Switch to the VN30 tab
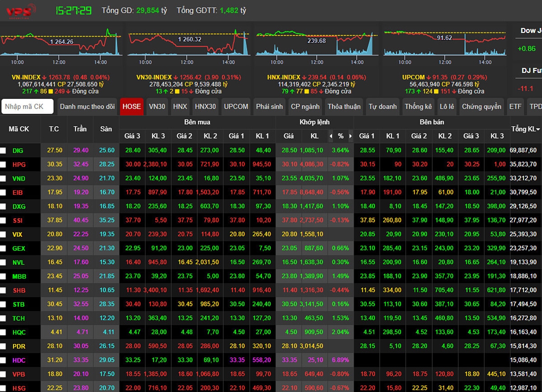542x392 pixels. click(x=157, y=107)
